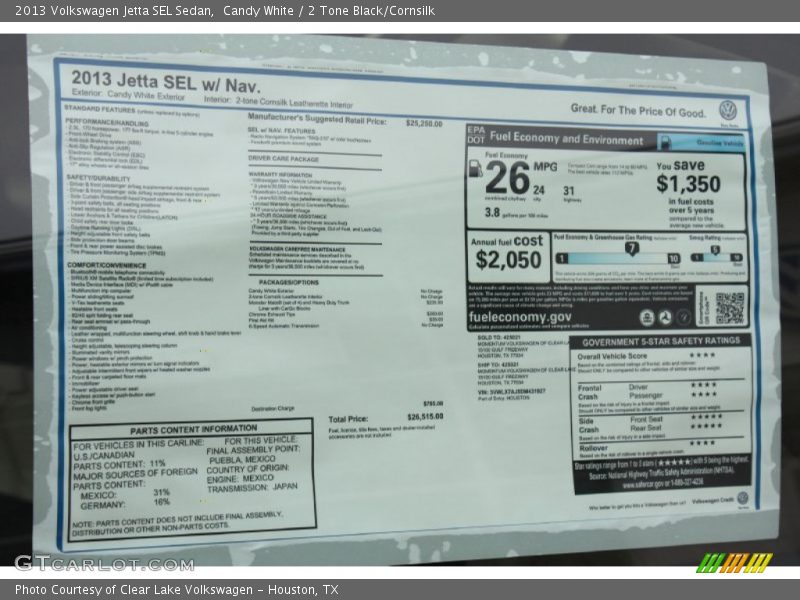Click the annual fuel cost '$2,050'
This screenshot has width=800, height=600.
click(x=508, y=260)
